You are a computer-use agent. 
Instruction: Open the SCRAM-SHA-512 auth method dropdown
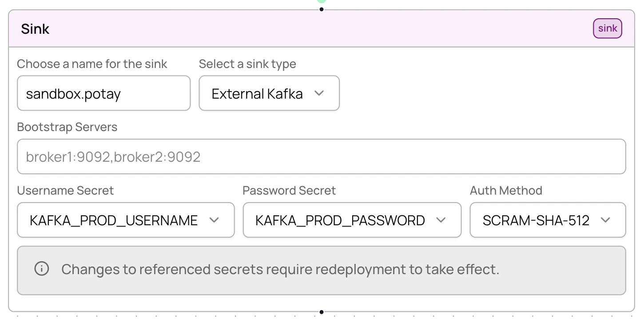pos(548,220)
